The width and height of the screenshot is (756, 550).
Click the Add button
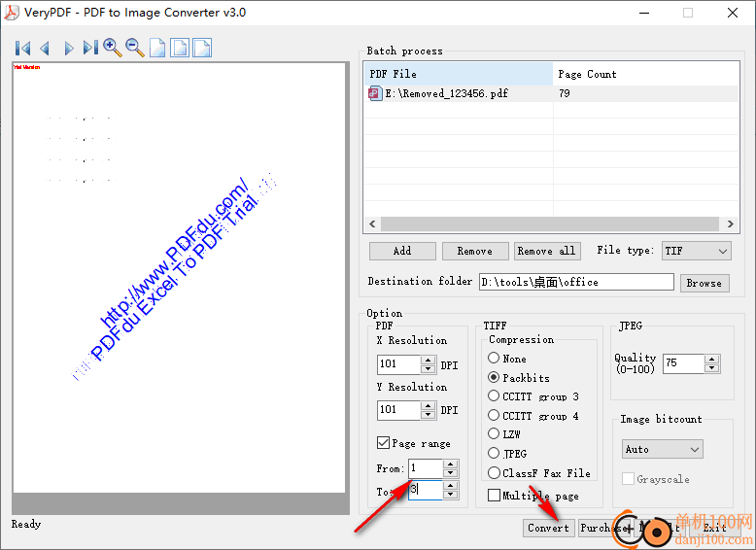tap(402, 251)
